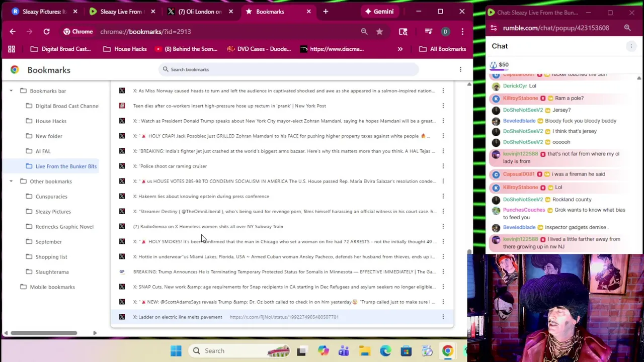
Task: Select the Miss Norway bookmark row
Action: coord(282,90)
